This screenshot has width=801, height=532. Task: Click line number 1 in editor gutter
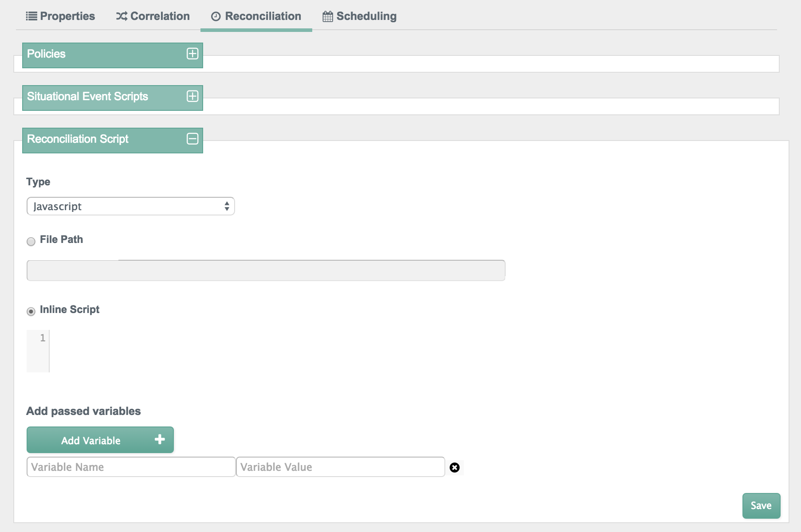pyautogui.click(x=43, y=338)
